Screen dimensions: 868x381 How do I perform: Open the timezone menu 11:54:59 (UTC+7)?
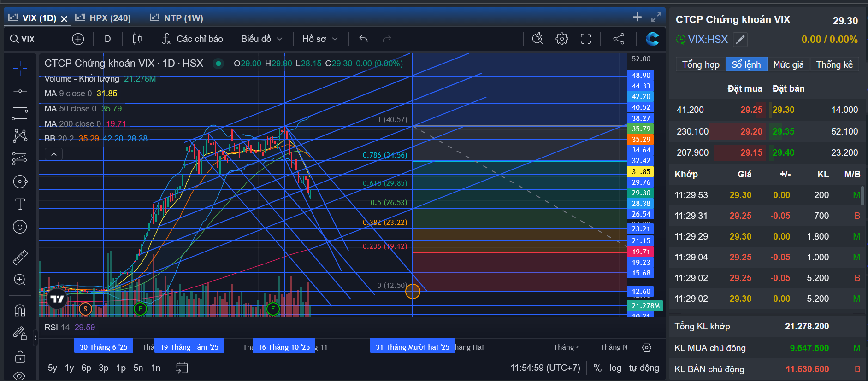(545, 368)
